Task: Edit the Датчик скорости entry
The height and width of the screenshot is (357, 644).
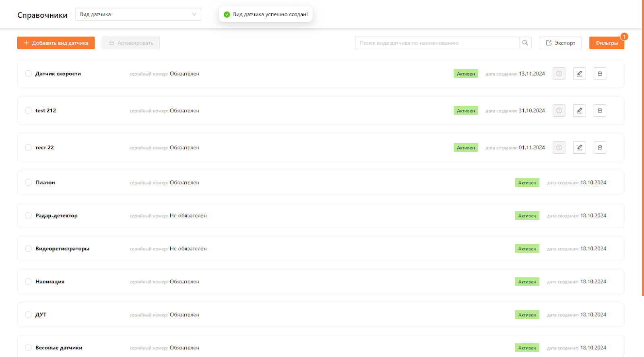Action: [579, 74]
